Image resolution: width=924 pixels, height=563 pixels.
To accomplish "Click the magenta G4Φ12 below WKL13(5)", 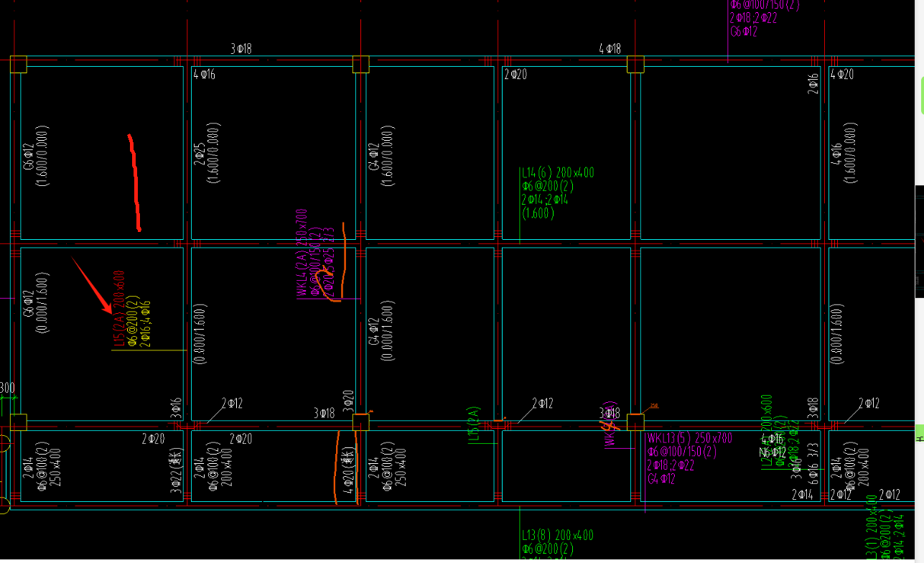I will coord(661,479).
